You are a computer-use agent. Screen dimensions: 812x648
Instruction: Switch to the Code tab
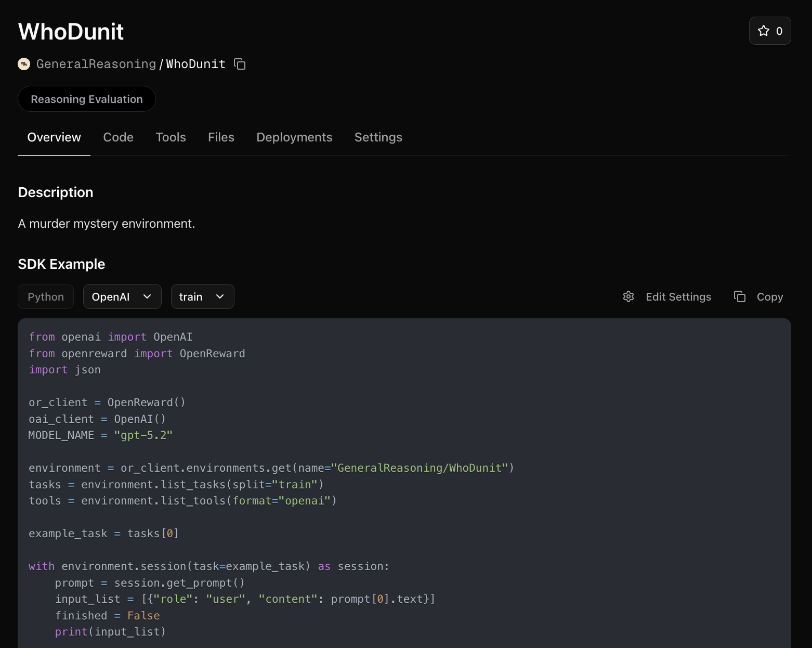pyautogui.click(x=119, y=137)
